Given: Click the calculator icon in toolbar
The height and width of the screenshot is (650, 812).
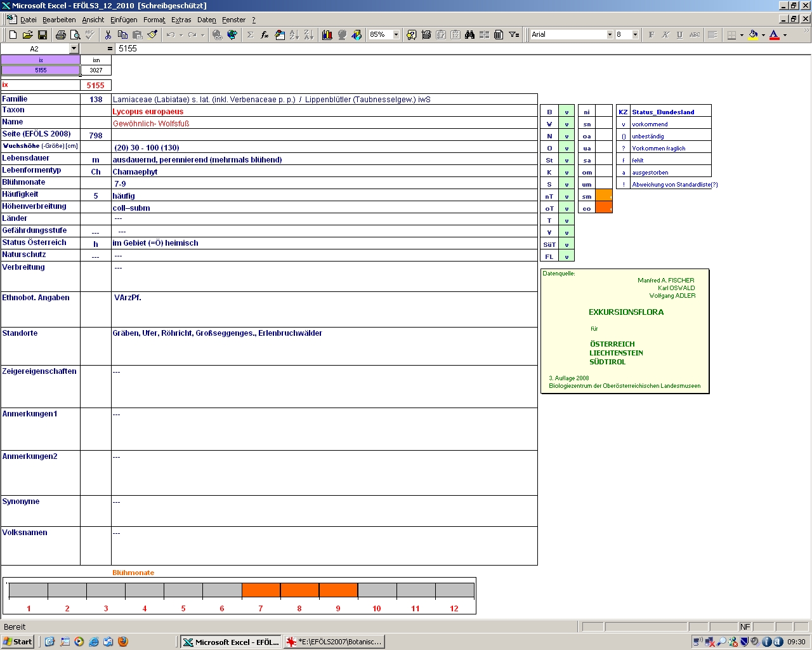Looking at the screenshot, I should (x=499, y=35).
